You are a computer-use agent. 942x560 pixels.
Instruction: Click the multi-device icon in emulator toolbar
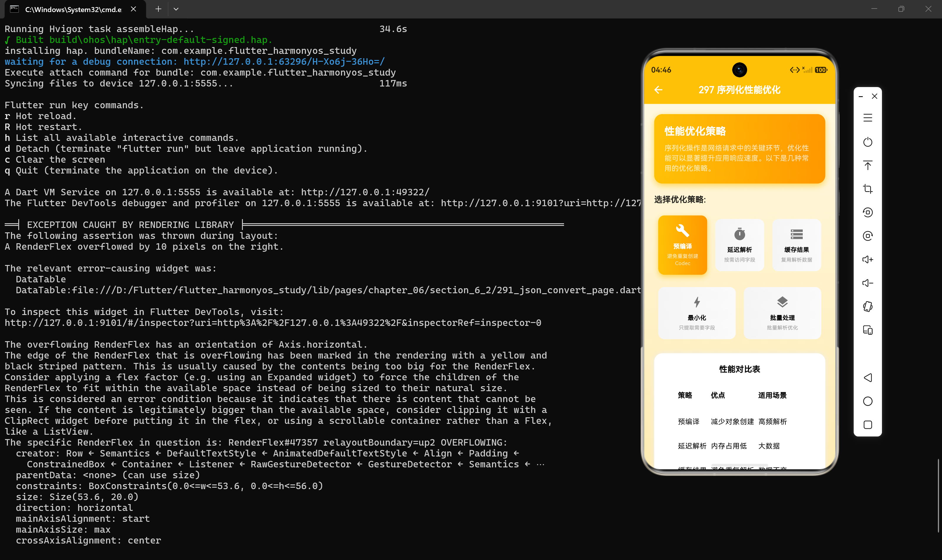pyautogui.click(x=868, y=330)
